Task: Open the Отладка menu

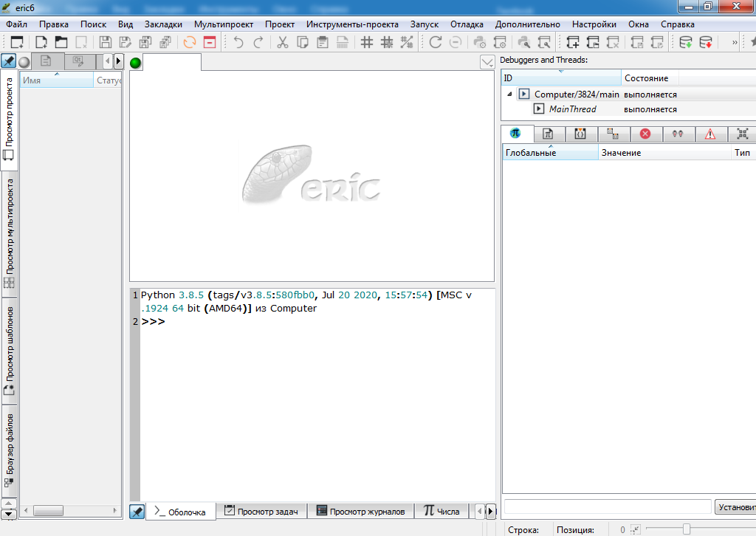Action: [467, 24]
